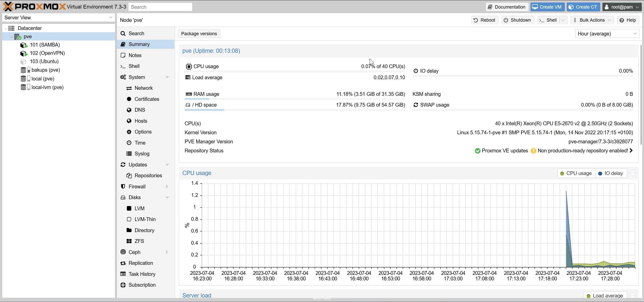Click the Ceph icon
Image resolution: width=644 pixels, height=302 pixels.
coord(123,252)
